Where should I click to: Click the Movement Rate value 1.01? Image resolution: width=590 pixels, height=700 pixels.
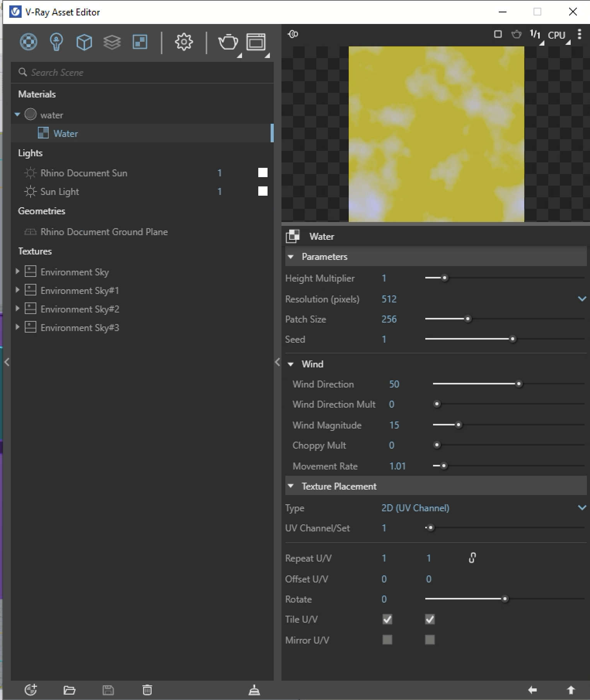click(x=397, y=466)
